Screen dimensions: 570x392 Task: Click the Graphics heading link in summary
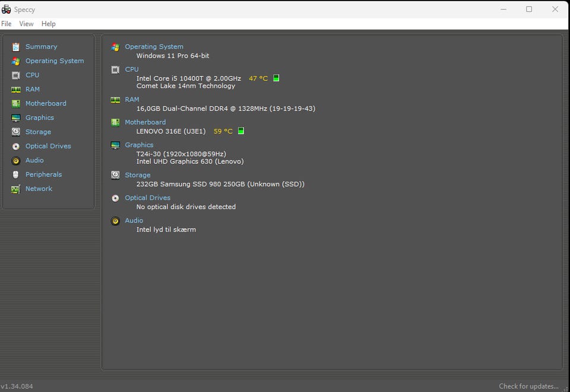[x=139, y=145]
